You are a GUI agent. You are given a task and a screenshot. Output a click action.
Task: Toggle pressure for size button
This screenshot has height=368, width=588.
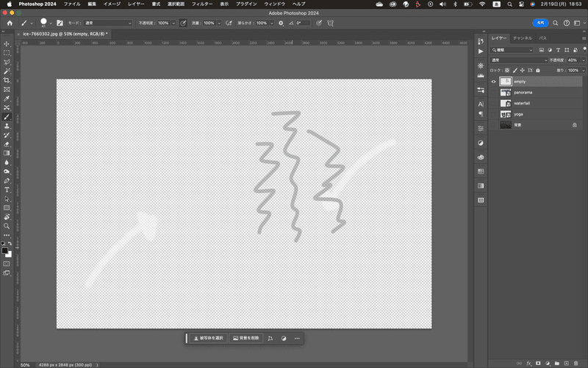[319, 23]
